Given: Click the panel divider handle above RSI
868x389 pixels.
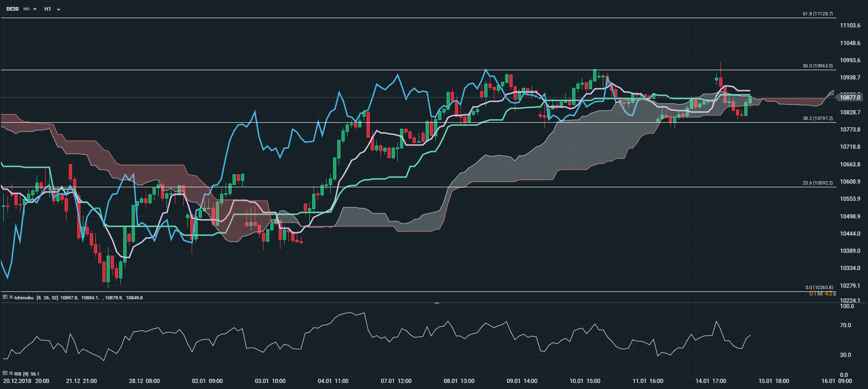Looking at the screenshot, I should point(437,303).
